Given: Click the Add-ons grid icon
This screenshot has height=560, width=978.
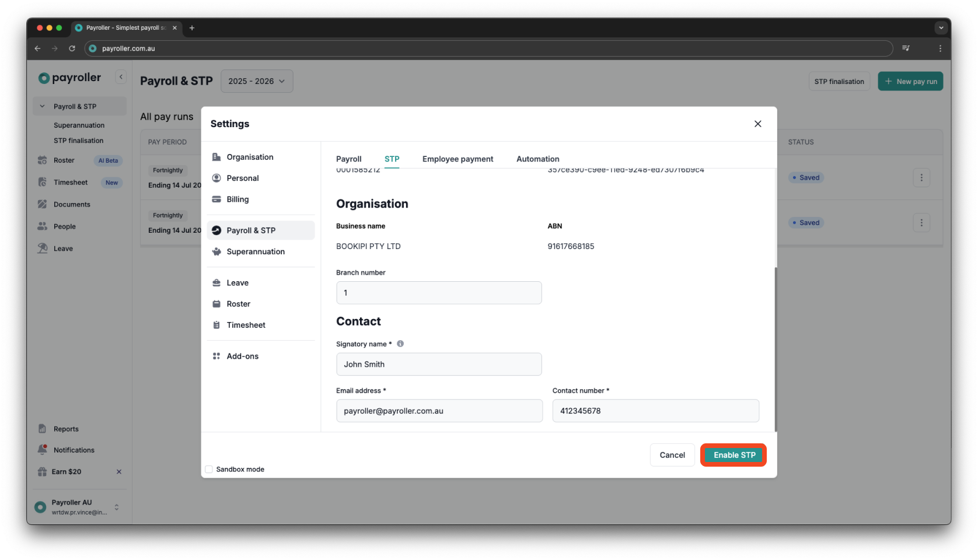Looking at the screenshot, I should [216, 356].
